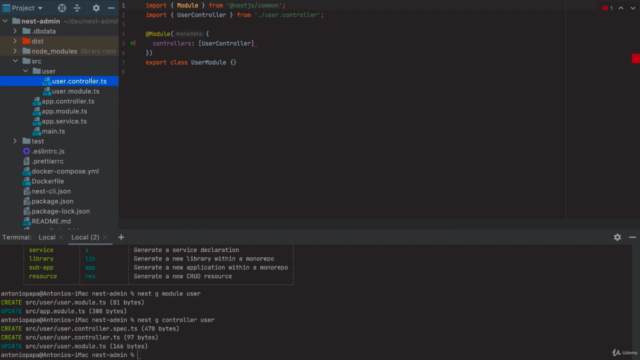Click line number 1 in the gutter

pyautogui.click(x=123, y=5)
